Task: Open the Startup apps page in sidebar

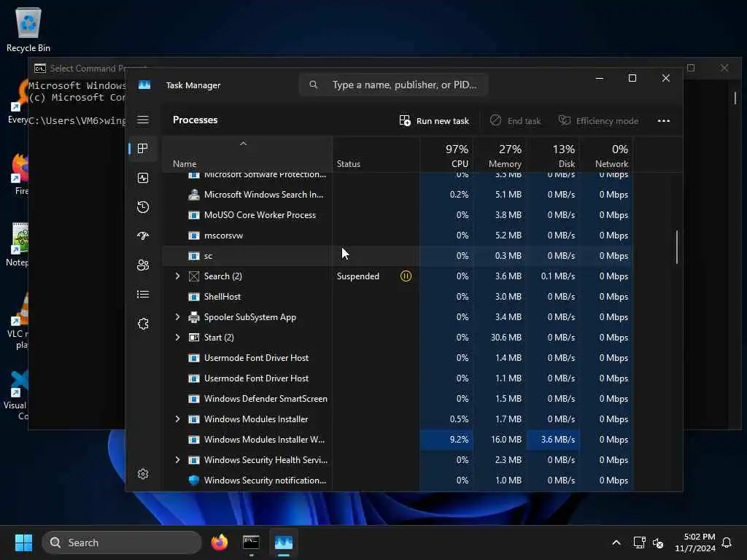Action: click(143, 236)
